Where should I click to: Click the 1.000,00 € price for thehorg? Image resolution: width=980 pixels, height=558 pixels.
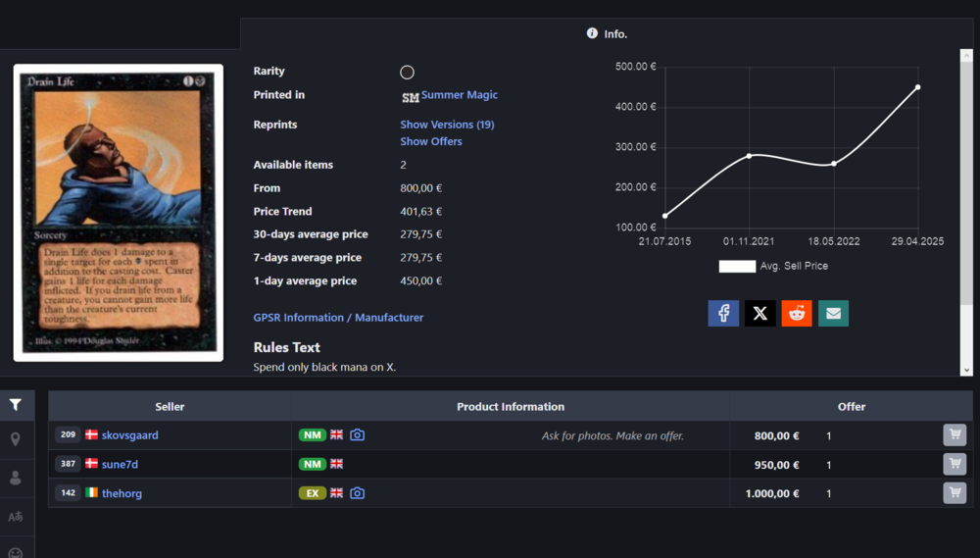coord(772,493)
